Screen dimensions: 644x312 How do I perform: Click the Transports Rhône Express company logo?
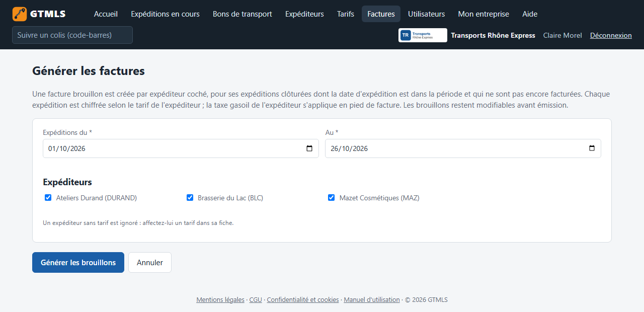(423, 35)
